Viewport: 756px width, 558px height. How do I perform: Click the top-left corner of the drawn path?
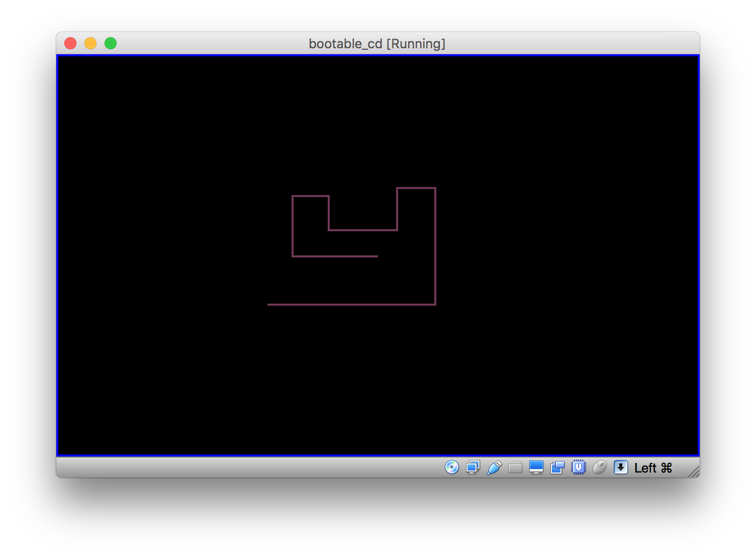(x=293, y=197)
